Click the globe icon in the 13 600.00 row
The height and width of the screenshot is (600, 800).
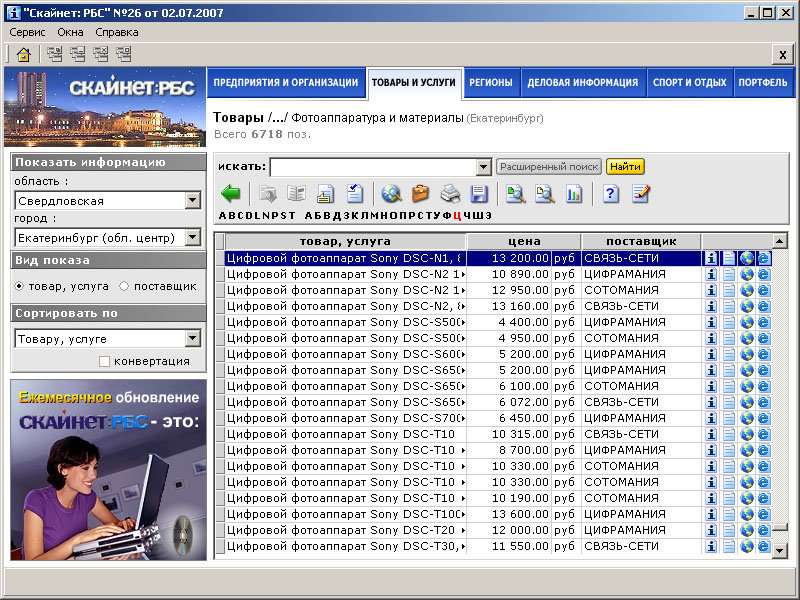746,514
